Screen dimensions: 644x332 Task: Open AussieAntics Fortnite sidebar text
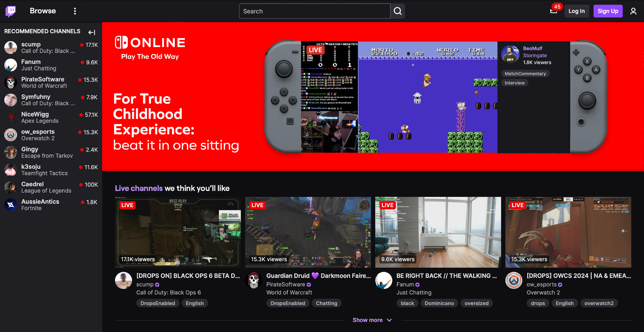coord(40,205)
